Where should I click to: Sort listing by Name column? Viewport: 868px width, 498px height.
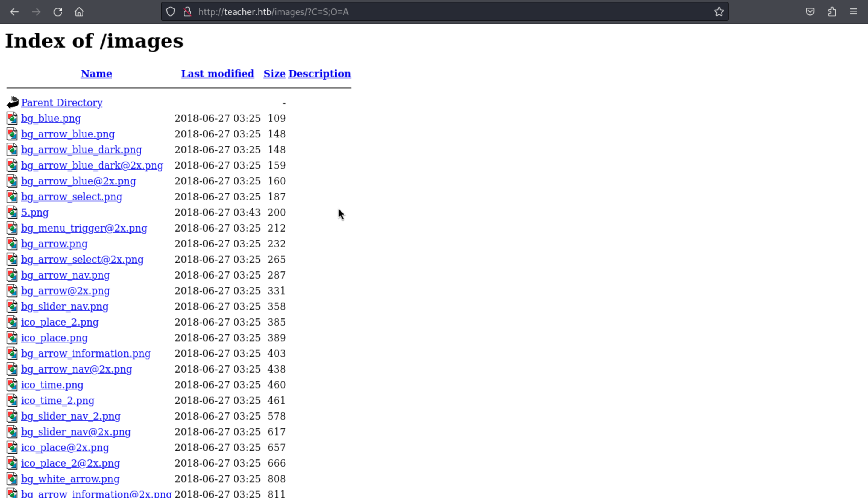[x=96, y=74]
